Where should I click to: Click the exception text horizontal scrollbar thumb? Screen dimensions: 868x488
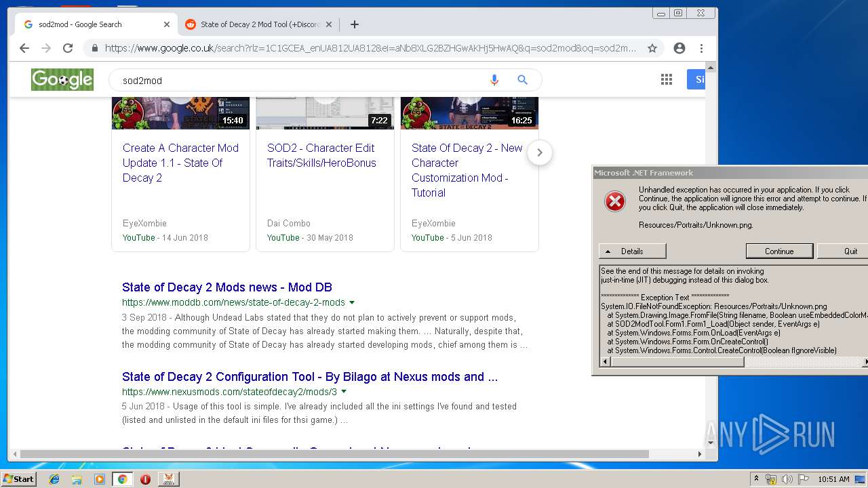(x=676, y=363)
